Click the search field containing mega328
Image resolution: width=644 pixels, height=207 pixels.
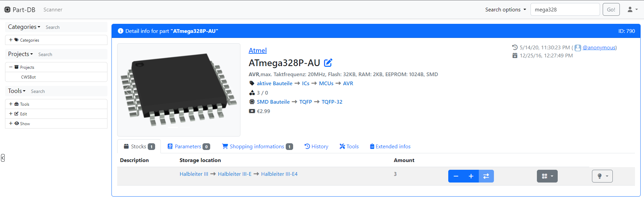(x=565, y=10)
